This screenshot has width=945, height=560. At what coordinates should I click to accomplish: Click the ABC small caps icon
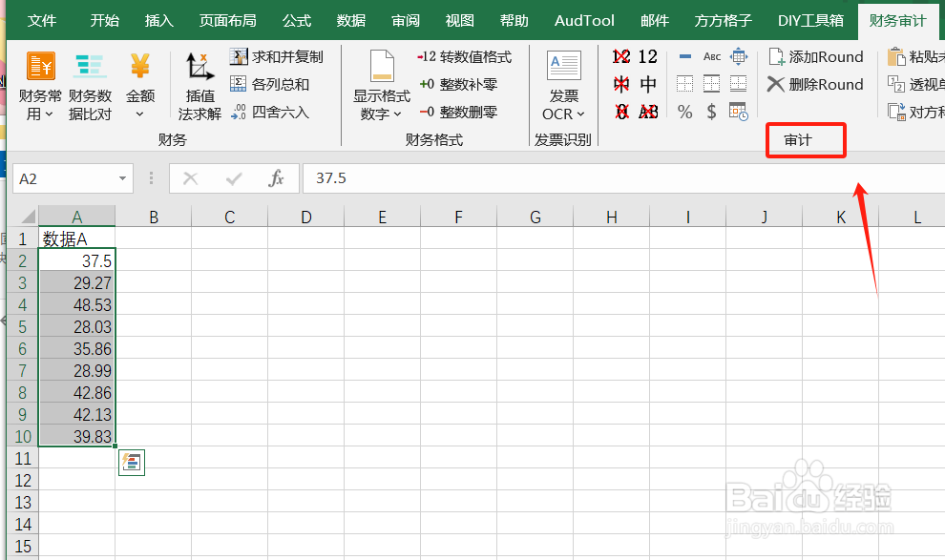pos(712,56)
